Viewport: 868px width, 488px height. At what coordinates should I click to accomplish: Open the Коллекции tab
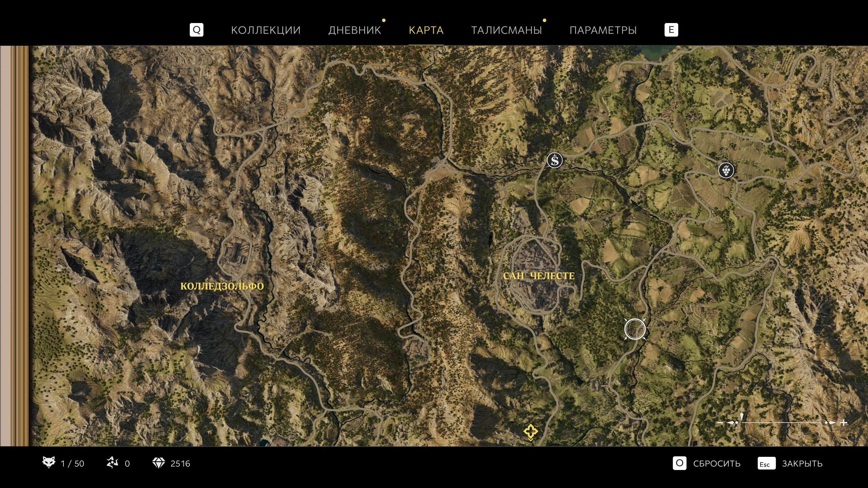coord(266,30)
